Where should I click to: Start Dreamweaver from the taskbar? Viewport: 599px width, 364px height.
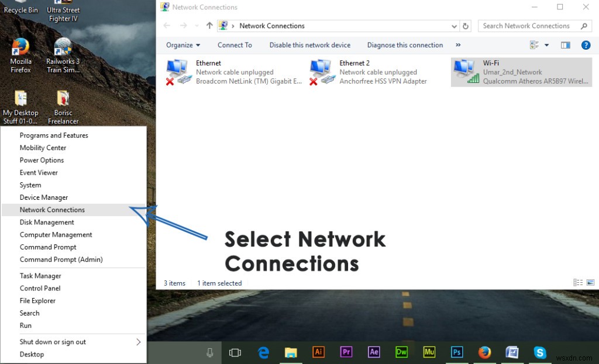tap(401, 352)
